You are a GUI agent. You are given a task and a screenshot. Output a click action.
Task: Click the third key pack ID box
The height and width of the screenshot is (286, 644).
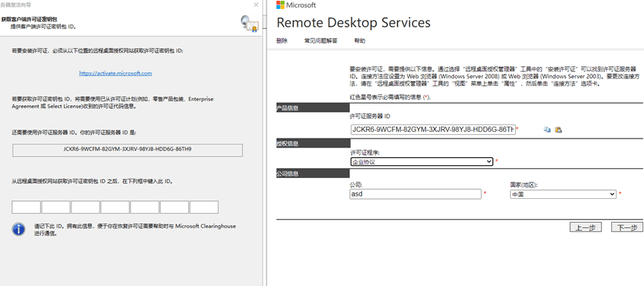86,207
